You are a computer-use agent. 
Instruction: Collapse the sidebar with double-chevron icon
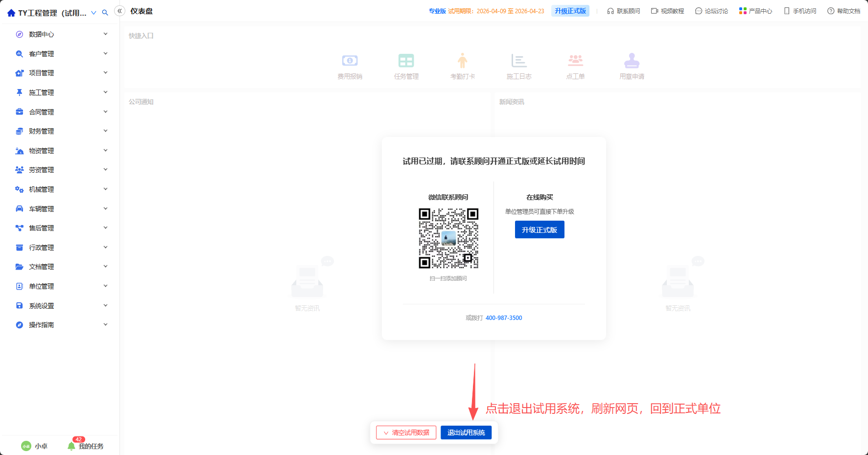(119, 11)
